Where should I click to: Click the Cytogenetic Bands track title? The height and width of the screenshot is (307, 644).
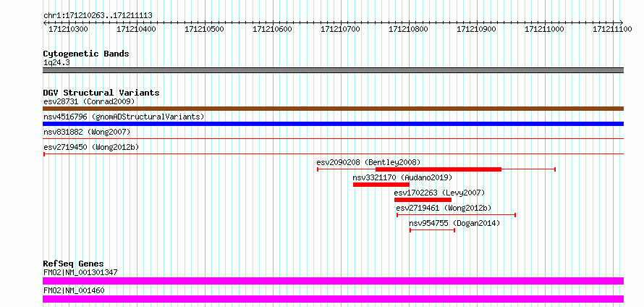86,54
